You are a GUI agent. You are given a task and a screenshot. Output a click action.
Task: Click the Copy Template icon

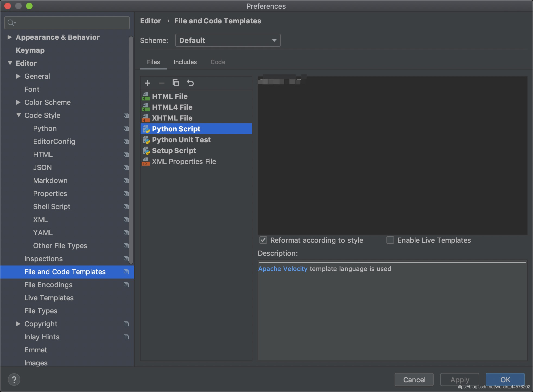pyautogui.click(x=176, y=83)
